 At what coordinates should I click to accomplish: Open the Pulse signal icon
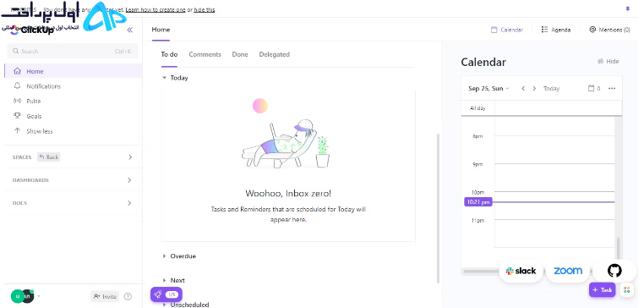pyautogui.click(x=17, y=101)
